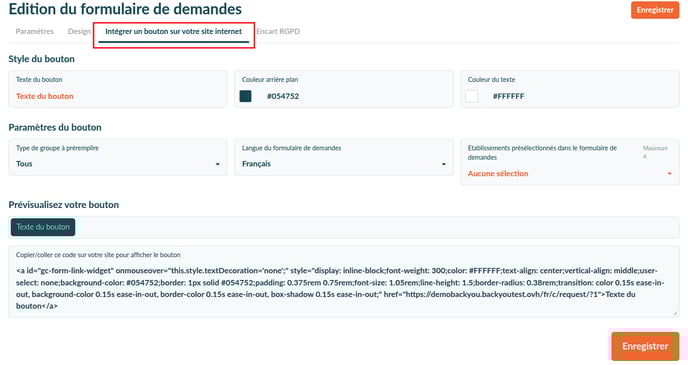The height and width of the screenshot is (365, 688).
Task: Open the white text color swatch
Action: [471, 96]
